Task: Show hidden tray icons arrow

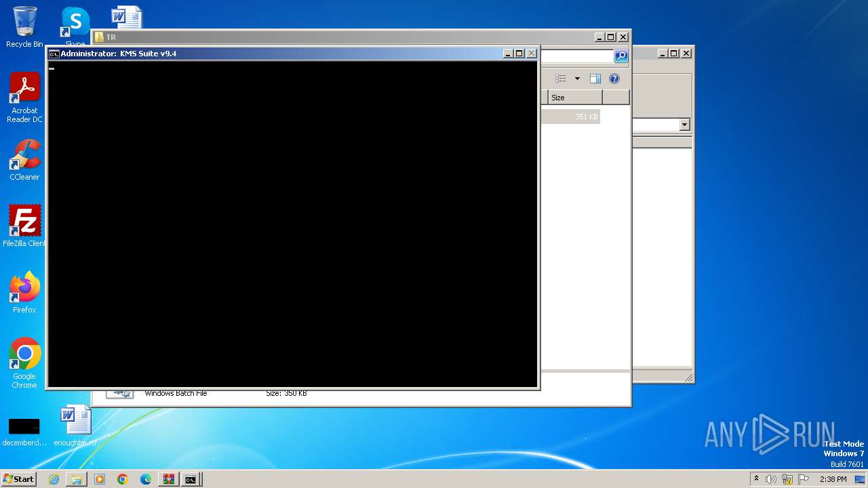Action: [756, 479]
